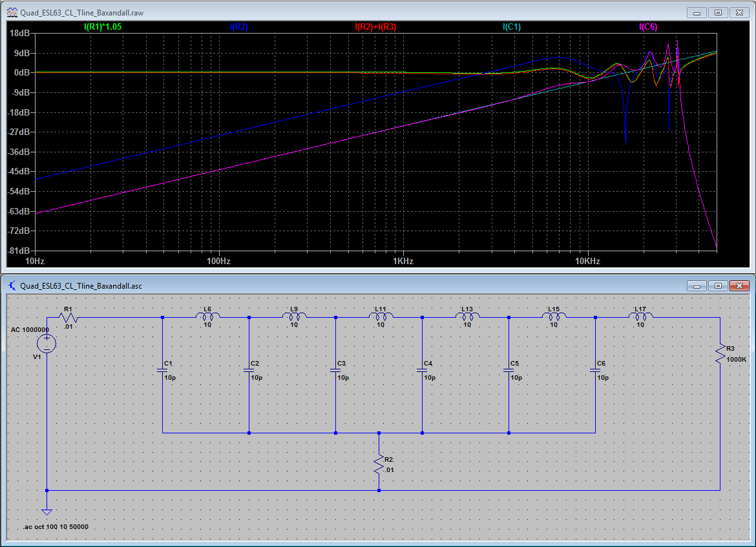Screen dimensions: 756x547
Task: Close the Quad_ESL63 .raw plot window
Action: [739, 12]
